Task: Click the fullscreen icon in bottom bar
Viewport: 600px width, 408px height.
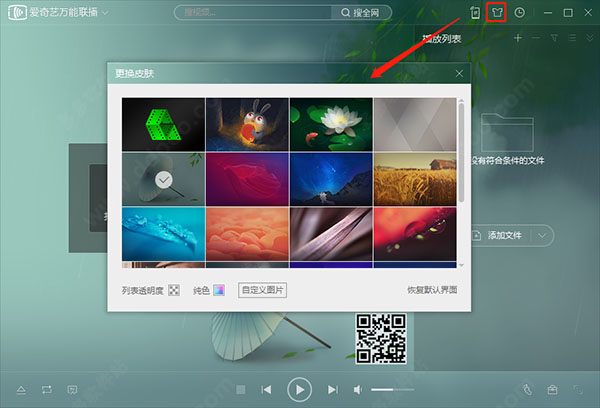Action: tap(578, 390)
